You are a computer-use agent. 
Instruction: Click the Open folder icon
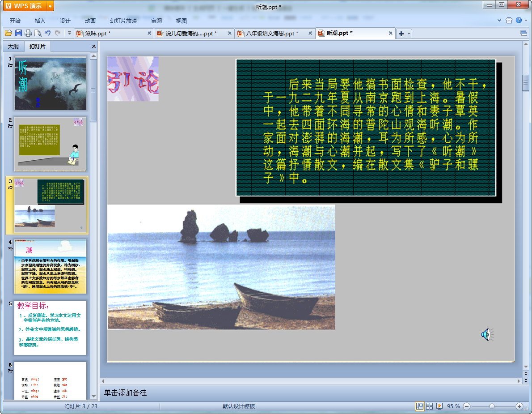8,33
